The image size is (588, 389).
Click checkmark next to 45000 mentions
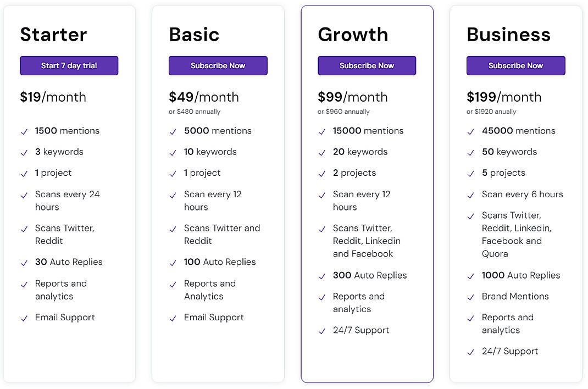[471, 132]
